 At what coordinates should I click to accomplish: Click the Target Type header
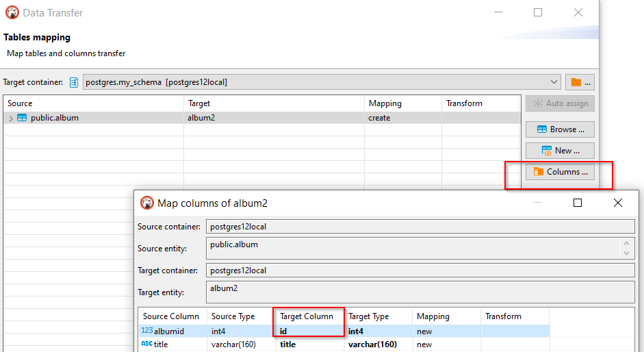click(378, 316)
